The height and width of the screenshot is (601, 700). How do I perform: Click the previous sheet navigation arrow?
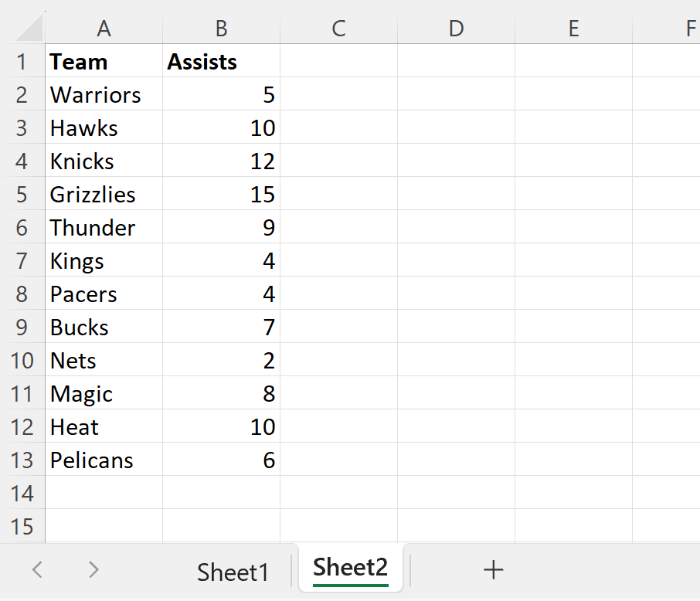[x=37, y=569]
